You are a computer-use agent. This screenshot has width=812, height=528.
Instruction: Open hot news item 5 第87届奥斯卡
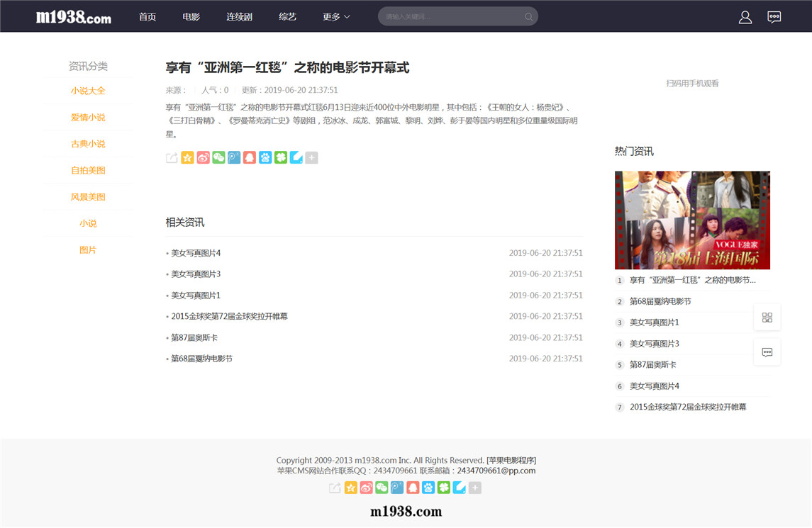coord(652,365)
